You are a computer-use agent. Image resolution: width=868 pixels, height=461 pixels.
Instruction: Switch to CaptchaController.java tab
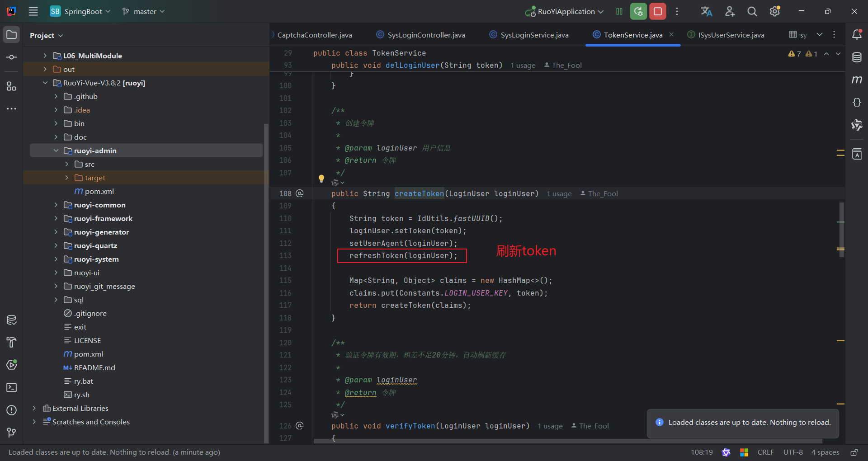(x=315, y=35)
